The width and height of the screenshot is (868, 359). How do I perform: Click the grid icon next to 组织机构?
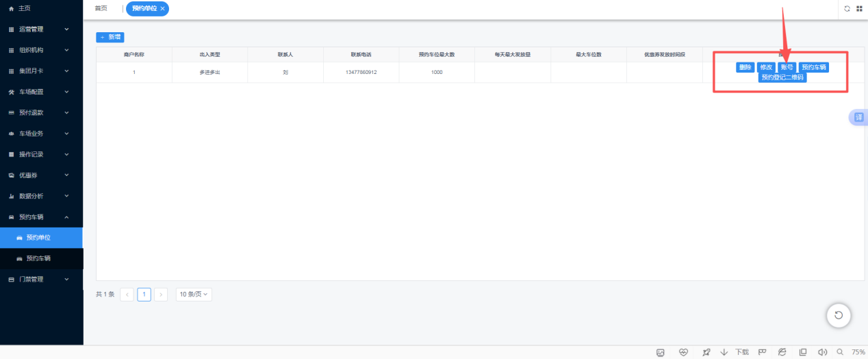(11, 50)
